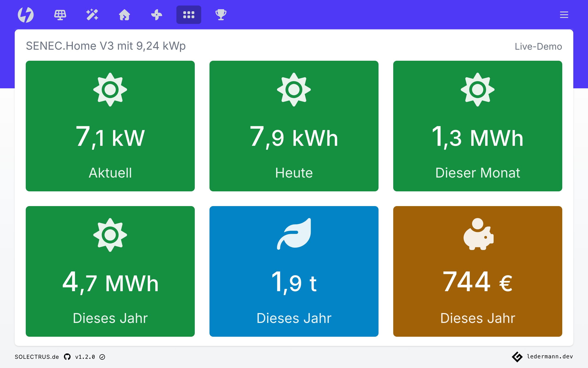Click sun icon in 4,7 MWh tile
This screenshot has height=368, width=588.
click(110, 235)
